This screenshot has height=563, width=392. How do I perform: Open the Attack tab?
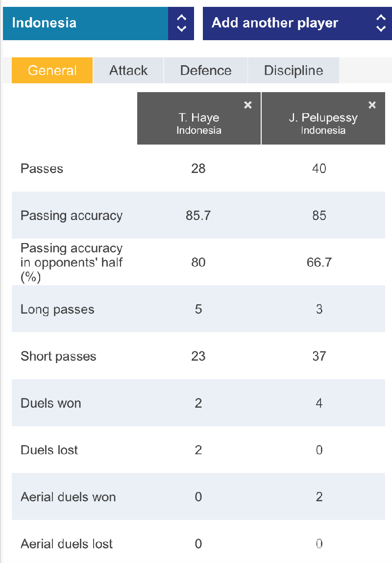click(x=128, y=71)
